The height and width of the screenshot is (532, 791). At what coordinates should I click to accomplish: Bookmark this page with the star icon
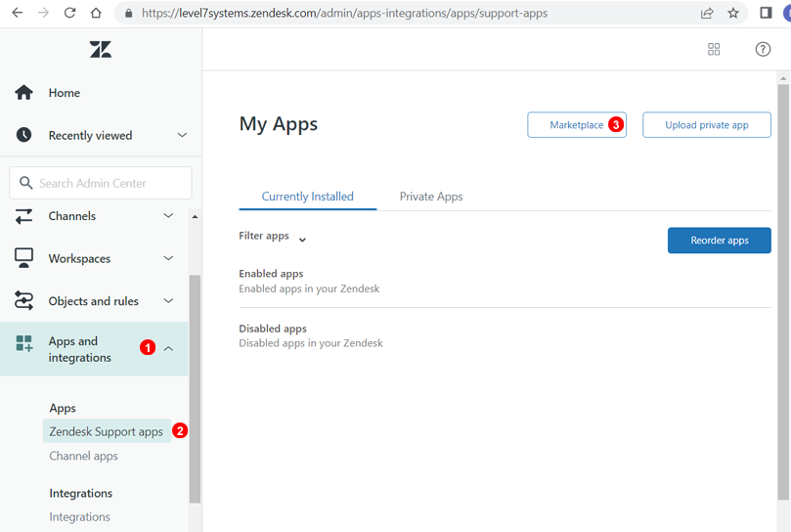pos(733,13)
